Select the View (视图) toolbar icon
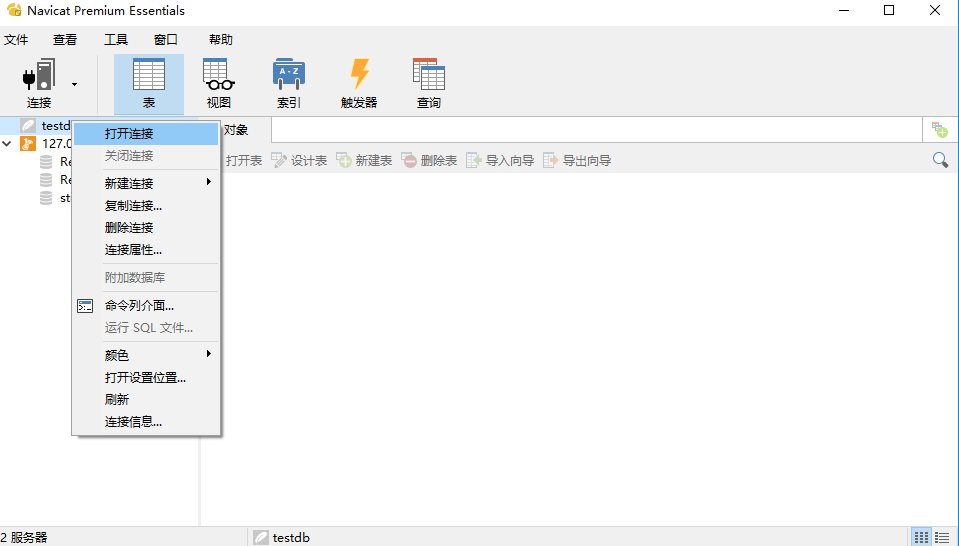Screen dimensions: 959x546 point(218,84)
